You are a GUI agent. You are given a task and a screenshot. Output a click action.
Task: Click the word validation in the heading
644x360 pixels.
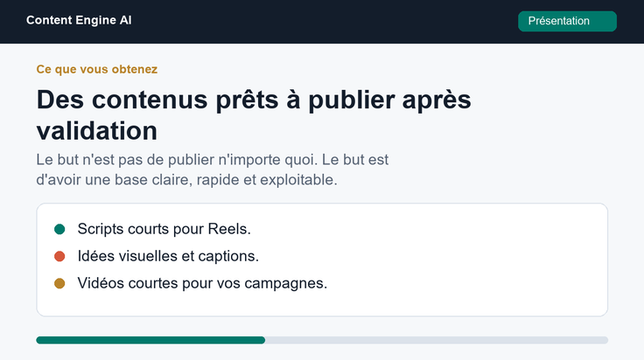point(97,131)
